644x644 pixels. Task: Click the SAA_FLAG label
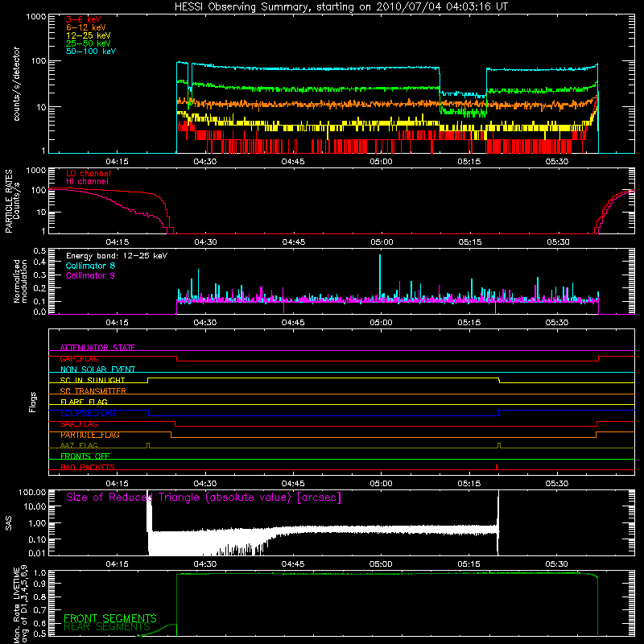pos(79,424)
